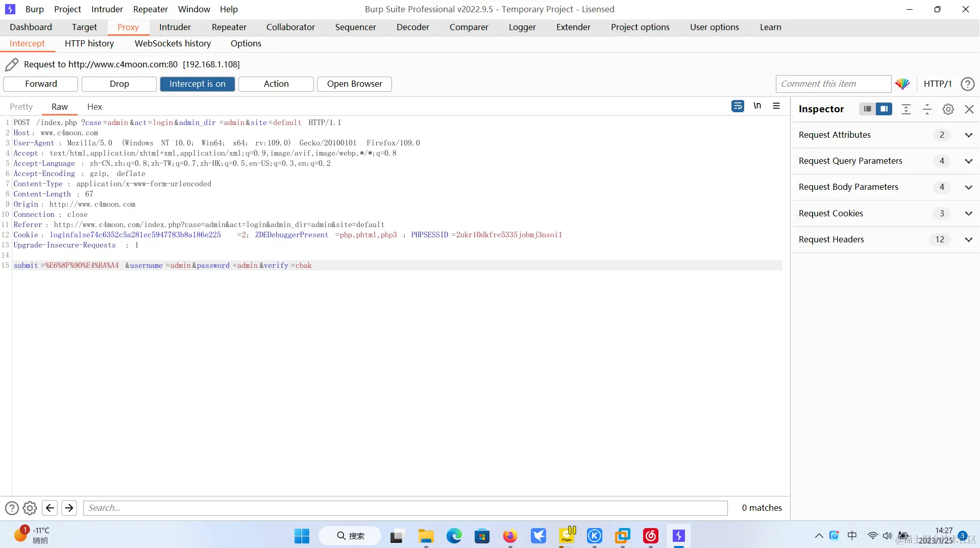Screen dimensions: 980x548
Task: Open the Action dropdown menu
Action: [276, 84]
